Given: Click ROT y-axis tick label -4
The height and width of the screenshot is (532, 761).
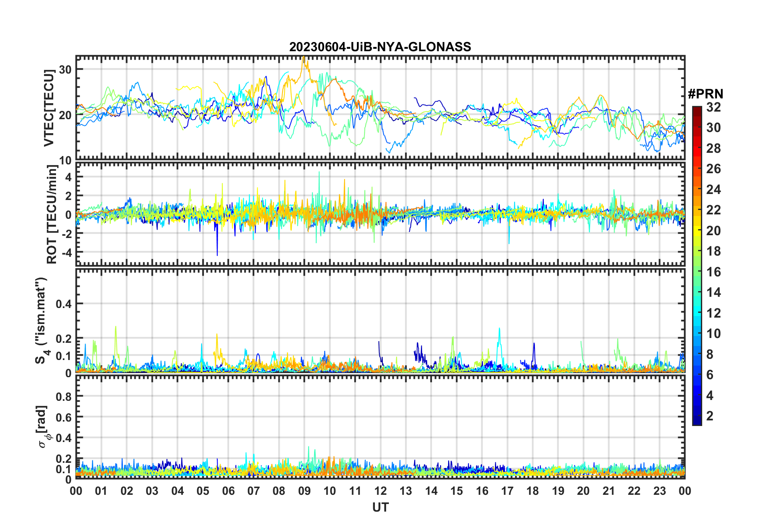Looking at the screenshot, I should pos(66,252).
